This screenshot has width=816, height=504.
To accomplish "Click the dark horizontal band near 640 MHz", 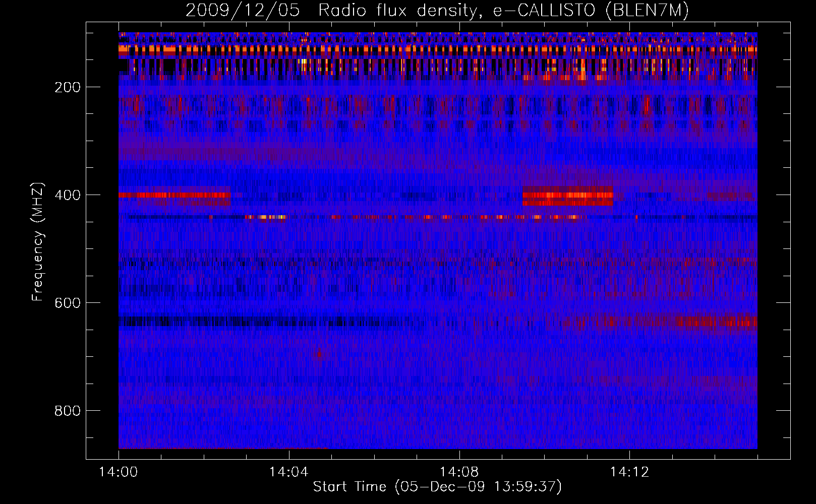I will click(262, 322).
